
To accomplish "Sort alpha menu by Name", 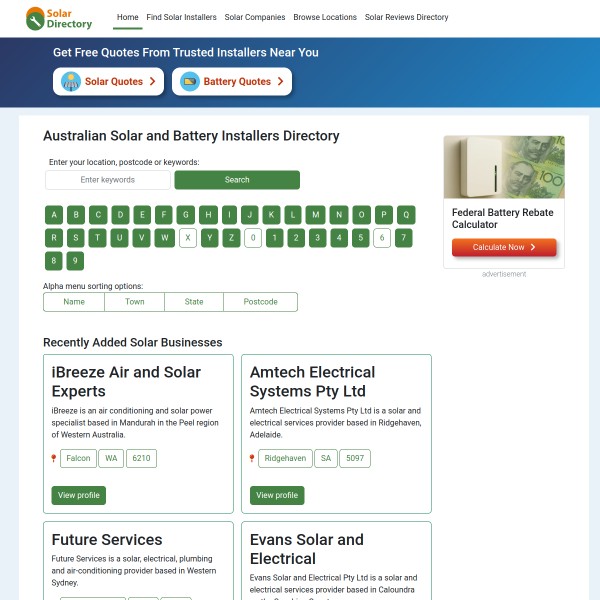I will [x=74, y=302].
